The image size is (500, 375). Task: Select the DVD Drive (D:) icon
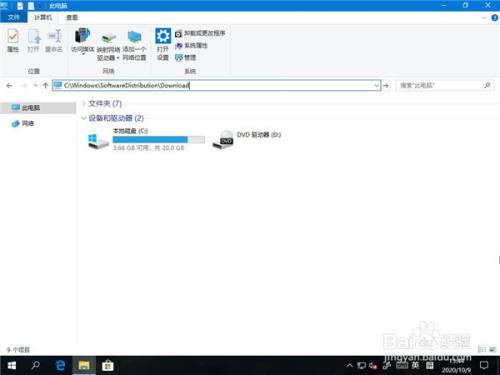pyautogui.click(x=223, y=139)
